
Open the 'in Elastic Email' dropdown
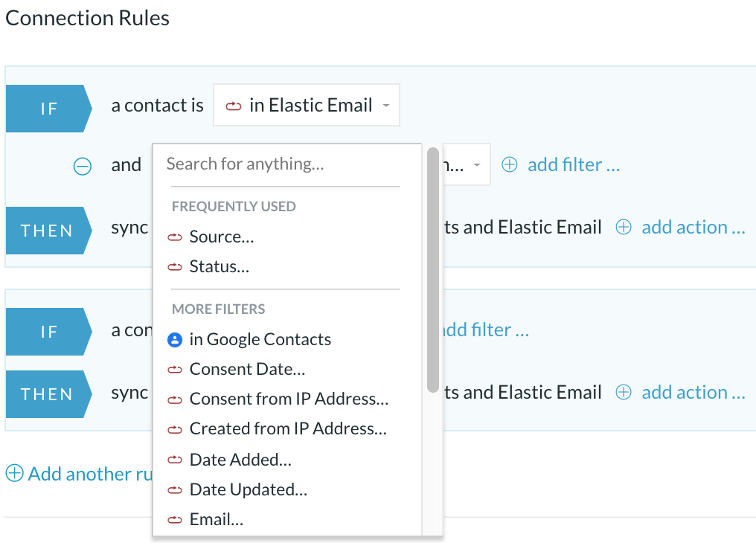(306, 105)
